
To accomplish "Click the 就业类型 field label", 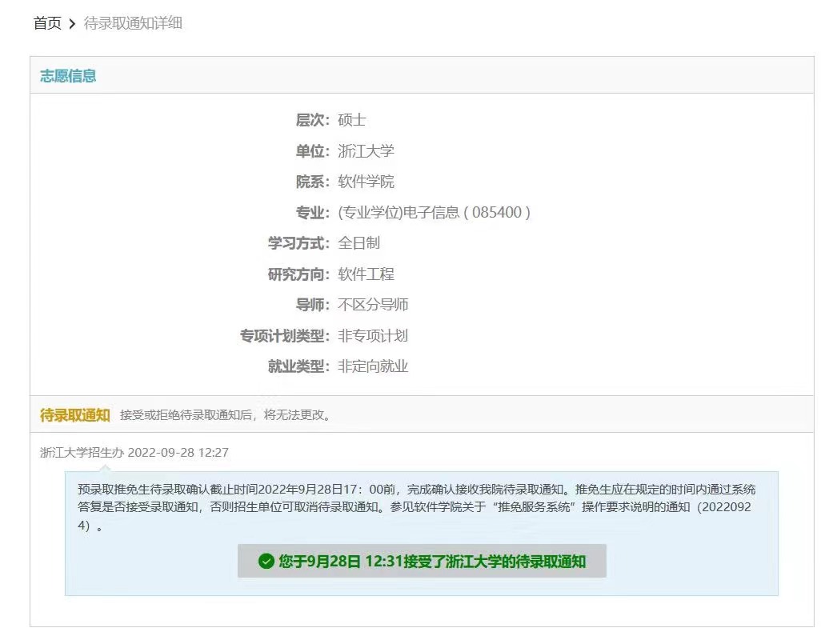I will [298, 366].
